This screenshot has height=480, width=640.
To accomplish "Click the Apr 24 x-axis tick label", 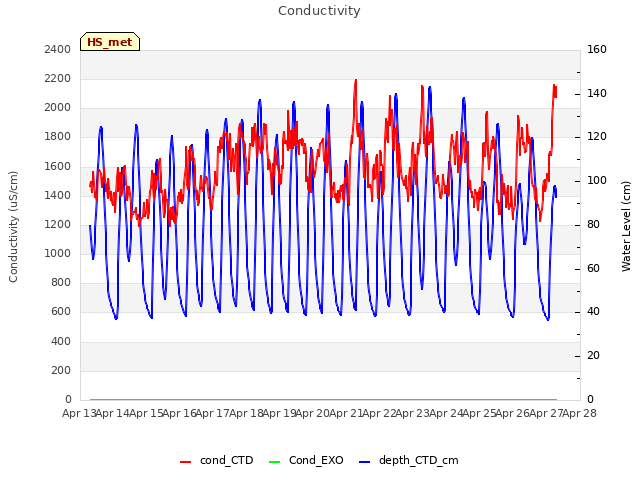I will 446,413.
